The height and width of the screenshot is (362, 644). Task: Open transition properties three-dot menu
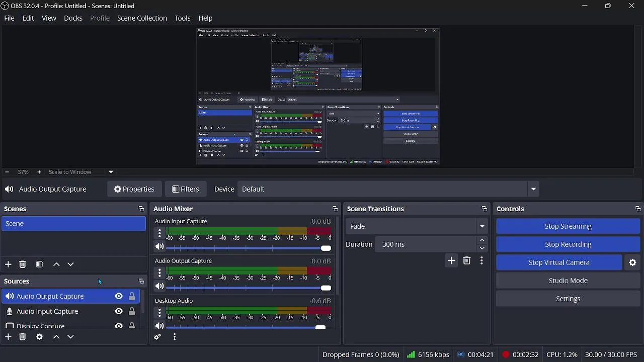(481, 260)
